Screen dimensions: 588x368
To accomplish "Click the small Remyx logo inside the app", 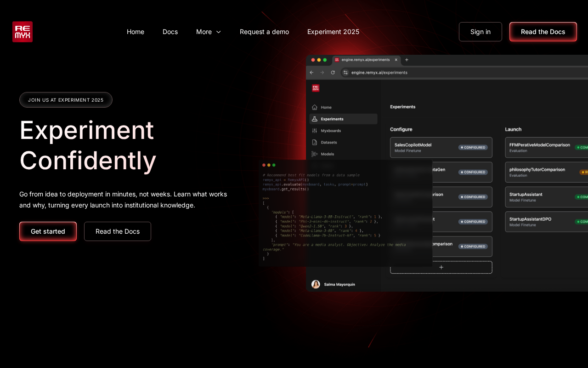I will 316,88.
